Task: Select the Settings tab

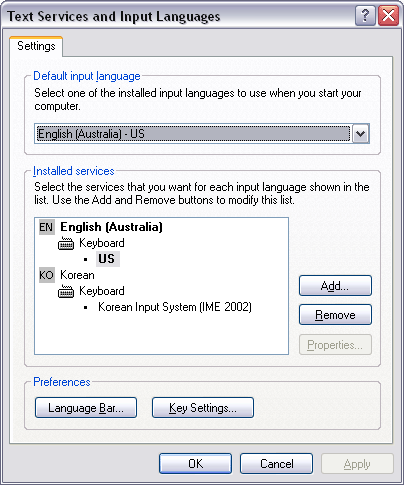Action: [x=36, y=46]
